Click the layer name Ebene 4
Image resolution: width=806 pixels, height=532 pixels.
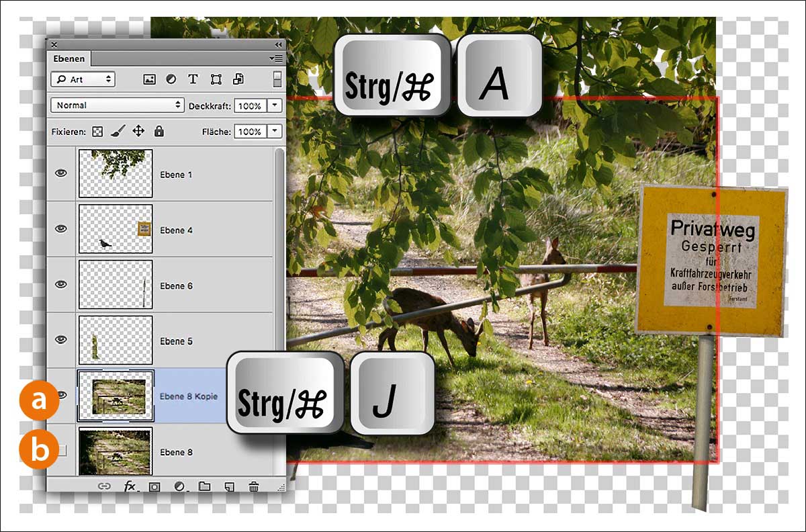(176, 230)
